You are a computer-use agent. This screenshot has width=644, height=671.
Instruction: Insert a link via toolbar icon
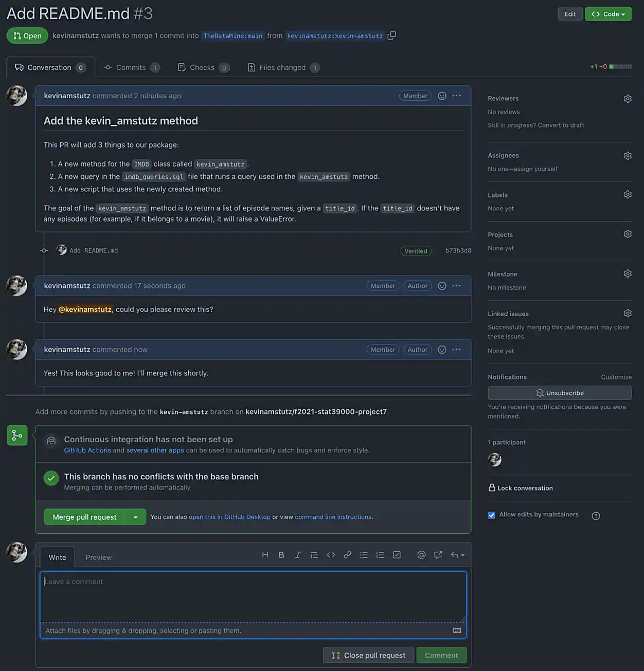tap(347, 555)
